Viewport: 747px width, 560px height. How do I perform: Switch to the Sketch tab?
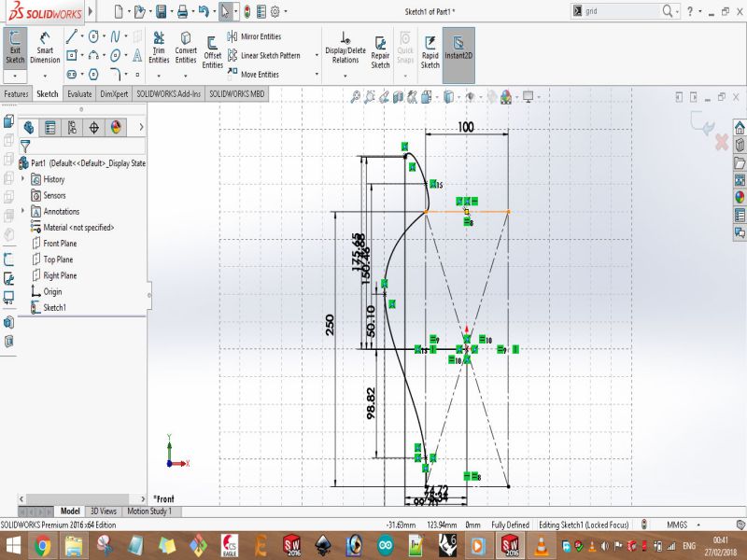[48, 94]
